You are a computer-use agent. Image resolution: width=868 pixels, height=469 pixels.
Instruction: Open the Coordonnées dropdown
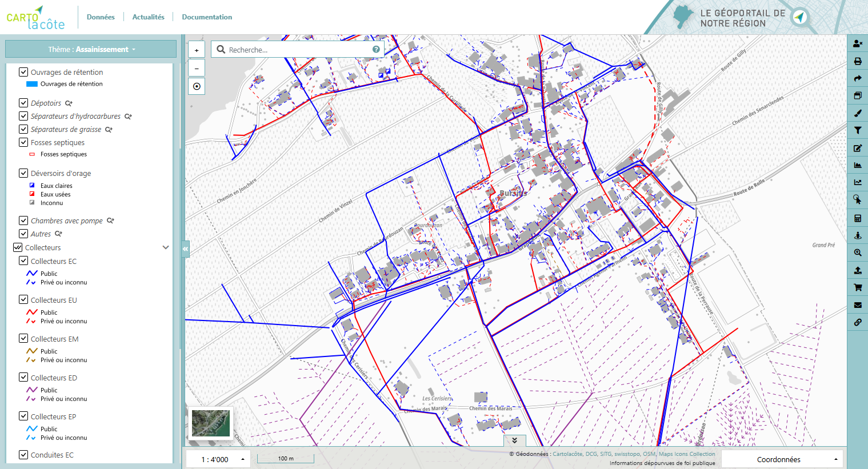tap(782, 459)
